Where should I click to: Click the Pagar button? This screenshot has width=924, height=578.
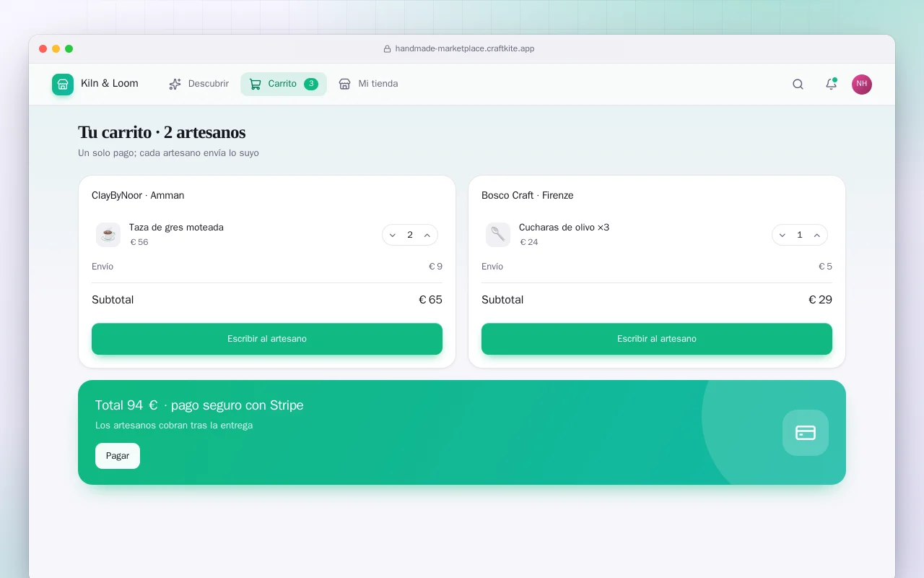pyautogui.click(x=118, y=456)
